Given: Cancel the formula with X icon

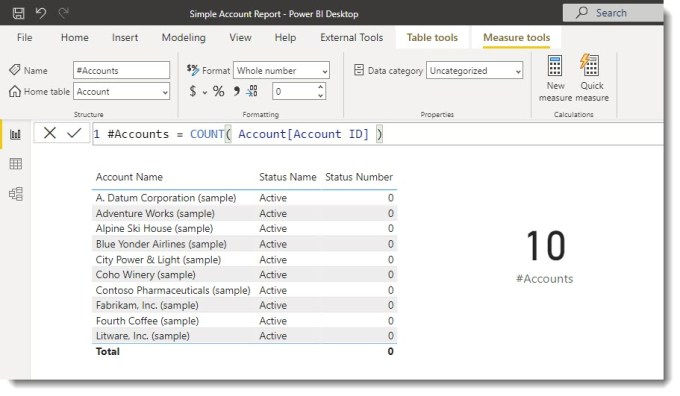Looking at the screenshot, I should pyautogui.click(x=50, y=133).
